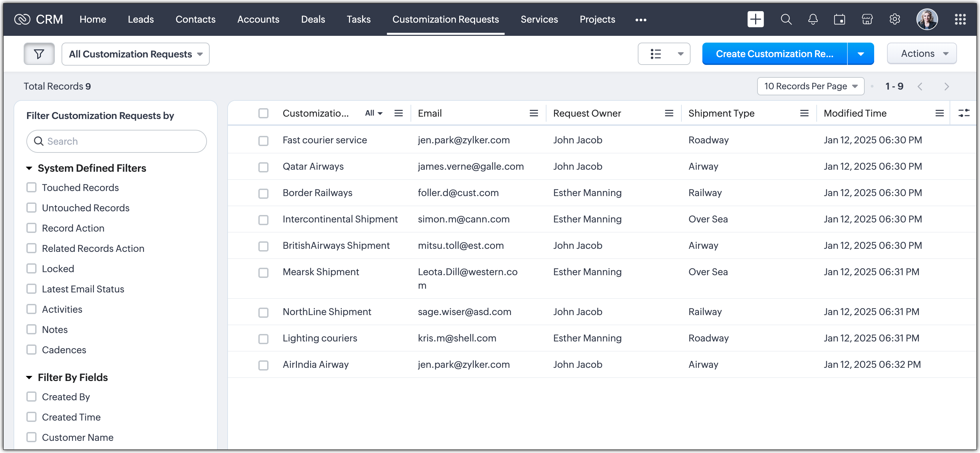The width and height of the screenshot is (980, 453).
Task: Open the setup gear icon
Action: (x=894, y=19)
